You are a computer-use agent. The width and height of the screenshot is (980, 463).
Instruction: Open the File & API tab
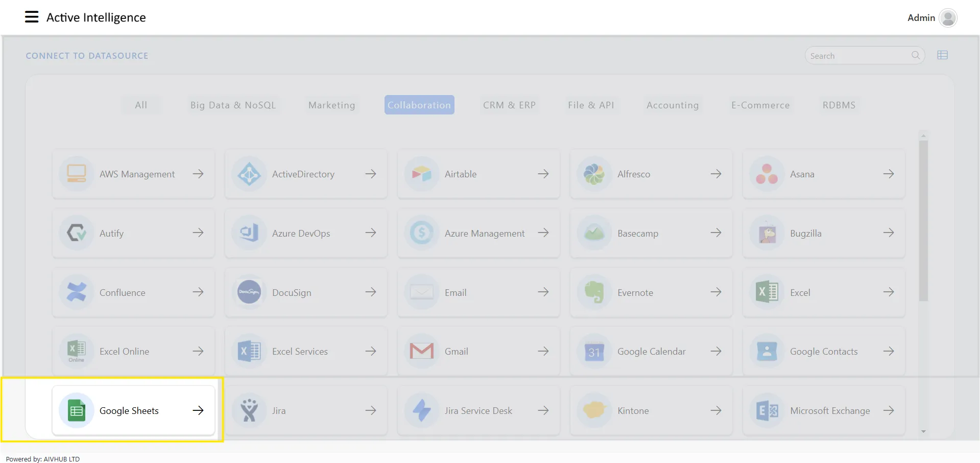click(x=591, y=105)
